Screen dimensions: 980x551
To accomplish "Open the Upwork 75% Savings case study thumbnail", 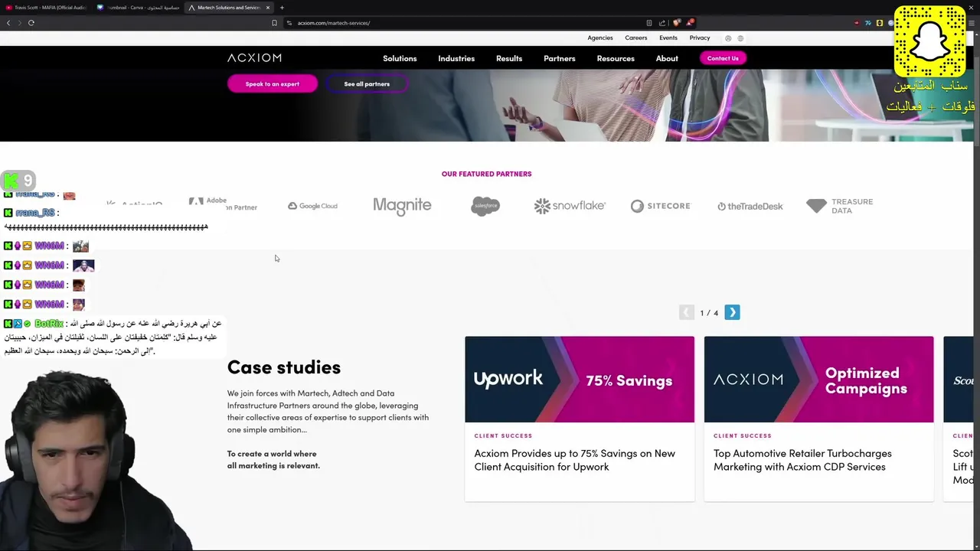I will (x=580, y=380).
